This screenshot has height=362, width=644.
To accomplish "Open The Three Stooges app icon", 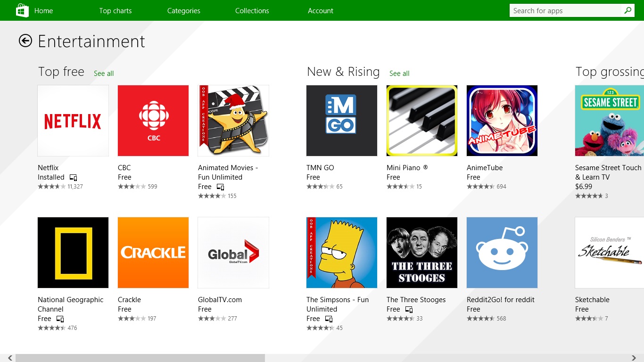I will point(422,253).
